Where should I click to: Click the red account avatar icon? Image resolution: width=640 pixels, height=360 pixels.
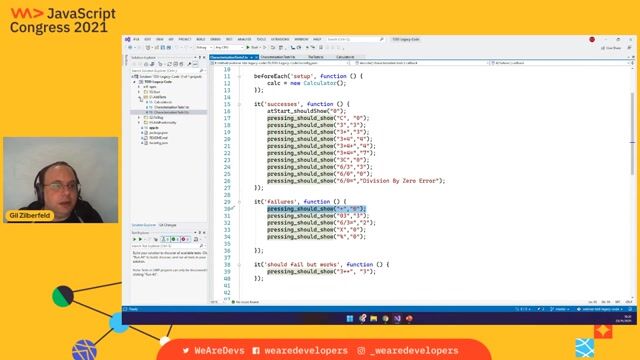click(x=592, y=40)
